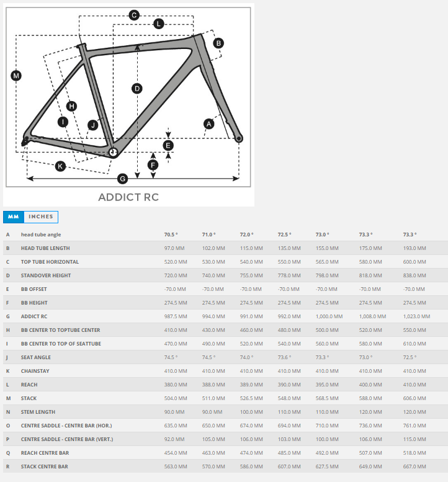Click the 1,023.0 MM wheelbase value
This screenshot has height=482, width=448.
[416, 316]
